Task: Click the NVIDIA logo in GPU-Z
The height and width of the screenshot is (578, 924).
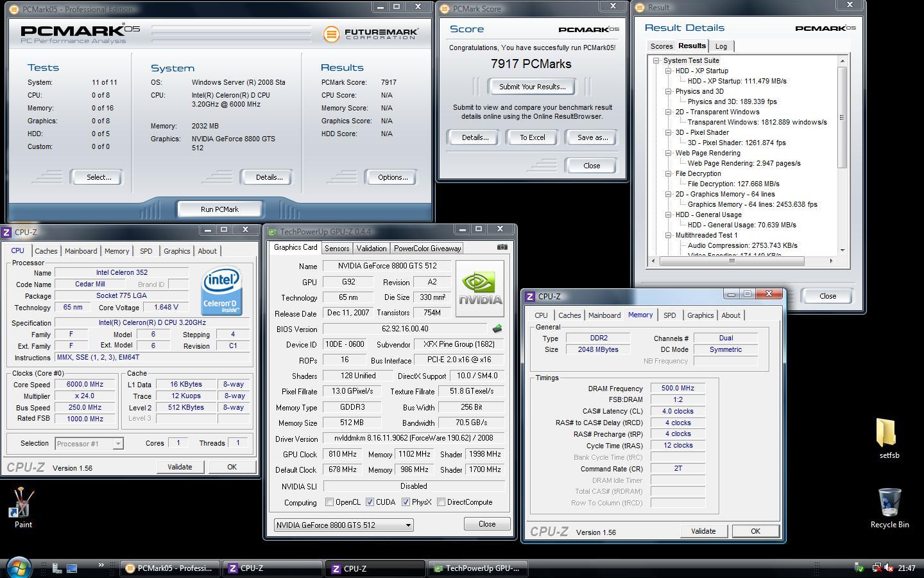Action: 480,288
